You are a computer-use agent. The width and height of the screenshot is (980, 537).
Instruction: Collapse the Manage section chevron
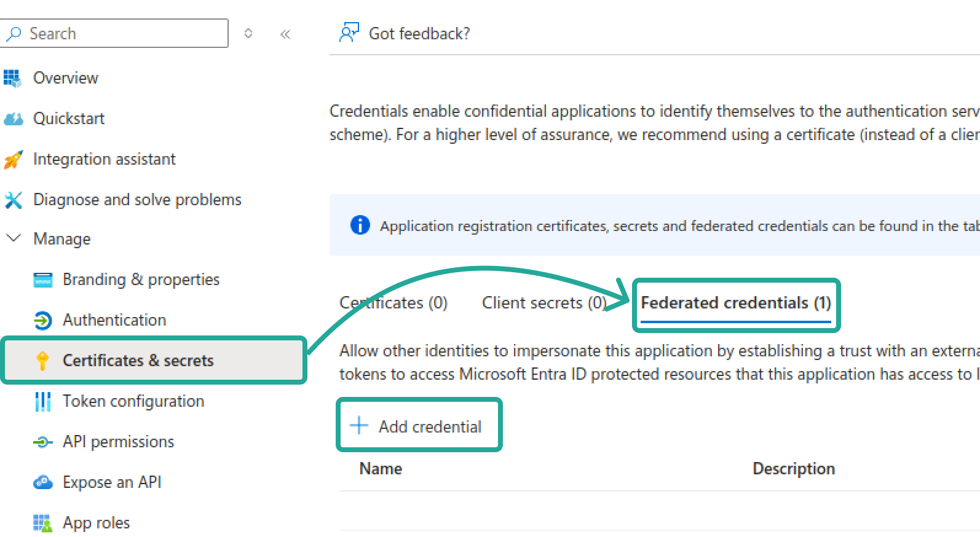(x=14, y=238)
